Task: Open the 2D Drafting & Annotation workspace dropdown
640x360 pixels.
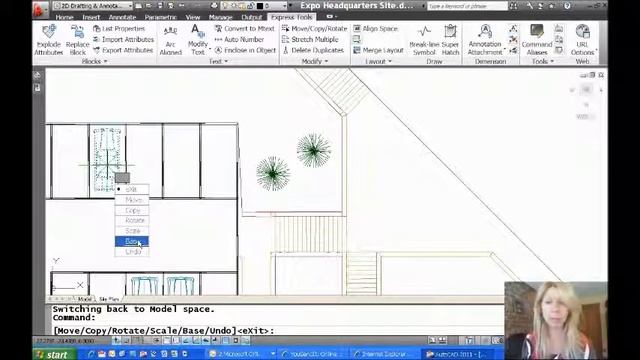Action: pos(93,6)
